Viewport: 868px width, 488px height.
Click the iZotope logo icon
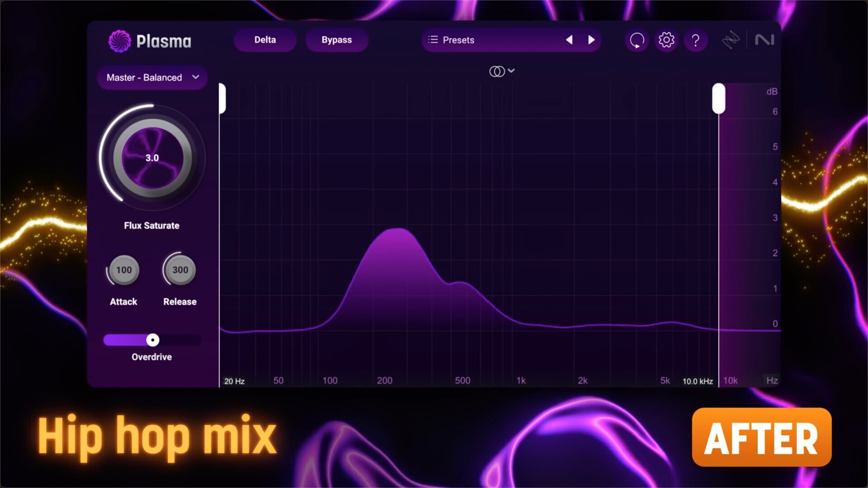click(x=731, y=40)
